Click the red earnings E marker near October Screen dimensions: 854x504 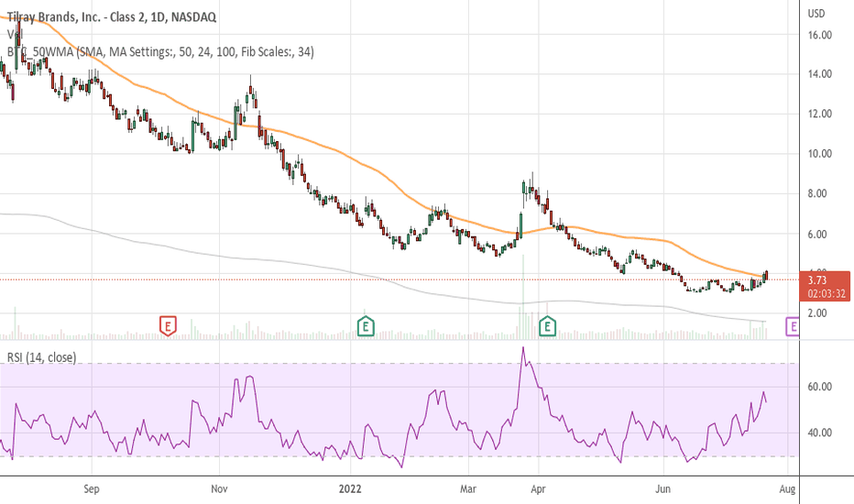pos(169,326)
